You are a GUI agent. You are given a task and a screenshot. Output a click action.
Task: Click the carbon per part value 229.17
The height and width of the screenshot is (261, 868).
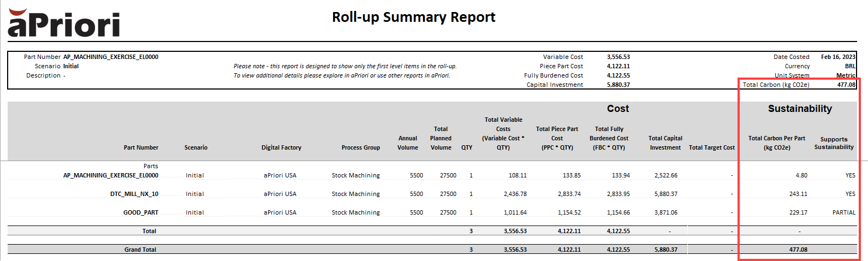(798, 212)
